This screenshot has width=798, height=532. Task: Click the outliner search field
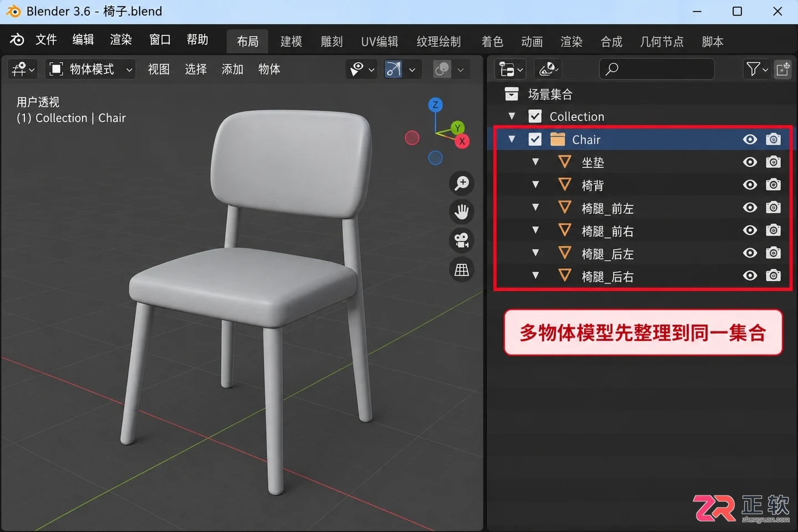tap(657, 69)
